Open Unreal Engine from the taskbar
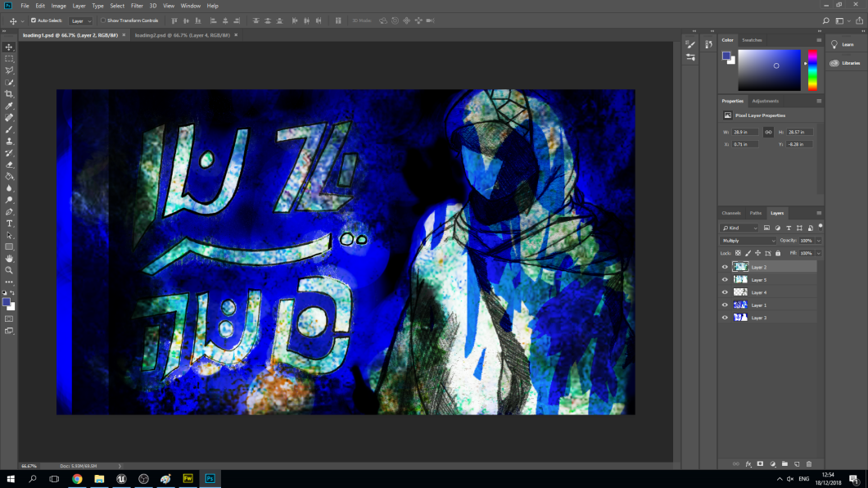The image size is (868, 488). point(121,478)
